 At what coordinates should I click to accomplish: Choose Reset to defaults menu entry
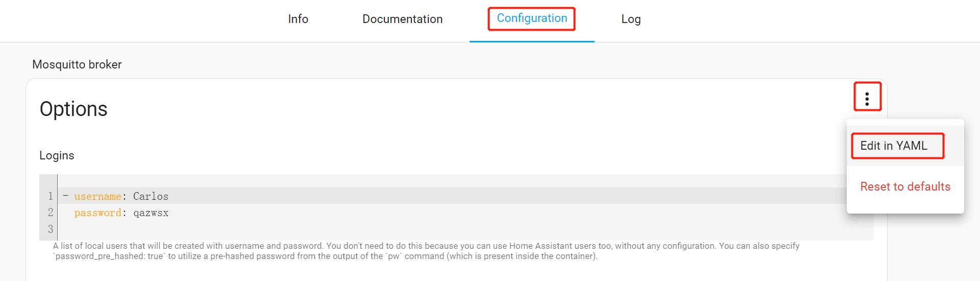(x=905, y=186)
